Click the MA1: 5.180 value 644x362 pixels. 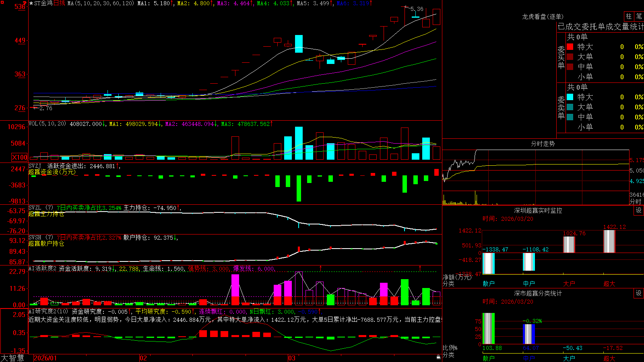click(155, 3)
